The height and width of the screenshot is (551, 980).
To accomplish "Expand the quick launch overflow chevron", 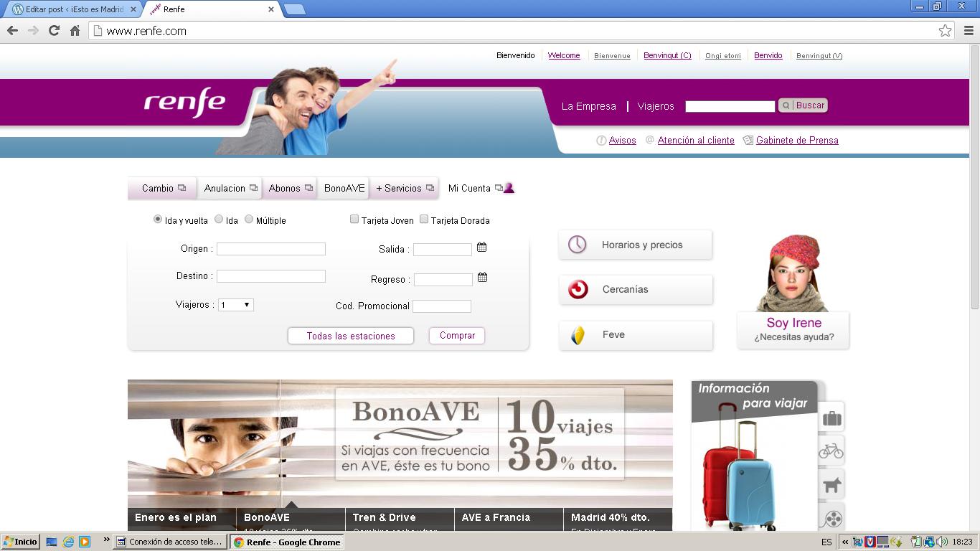I will [x=107, y=540].
